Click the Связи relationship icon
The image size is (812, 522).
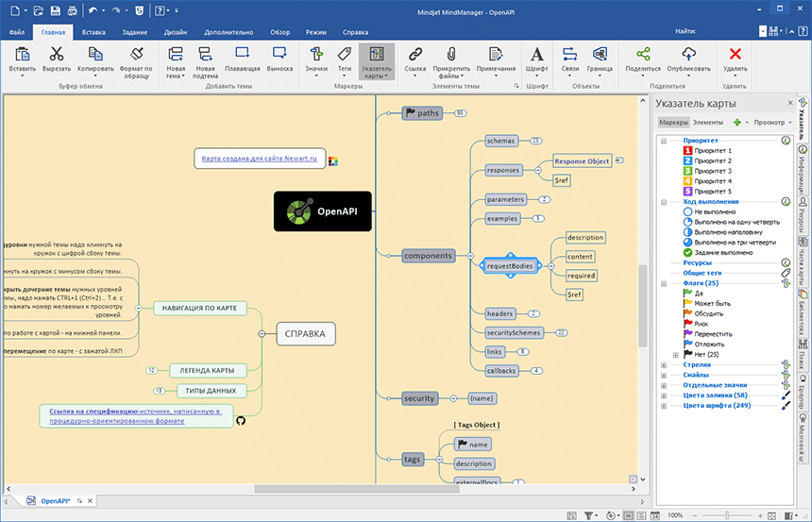569,54
